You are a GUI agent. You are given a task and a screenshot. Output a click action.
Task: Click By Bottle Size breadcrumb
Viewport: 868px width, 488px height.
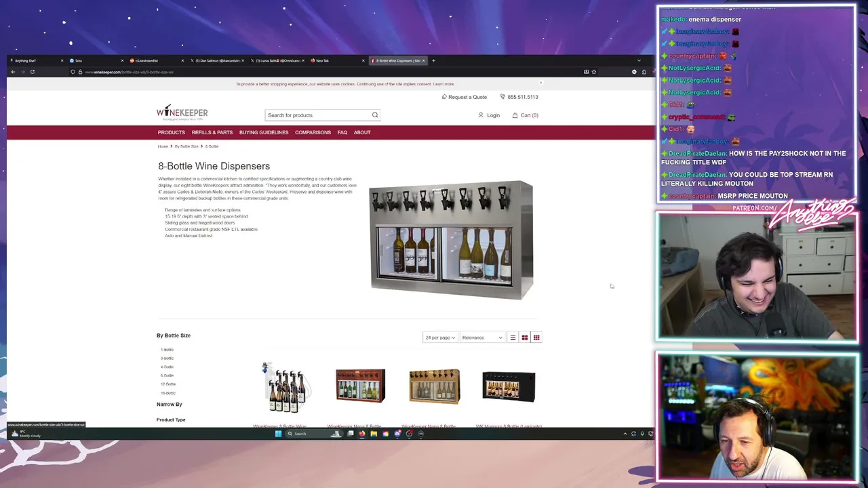point(186,146)
